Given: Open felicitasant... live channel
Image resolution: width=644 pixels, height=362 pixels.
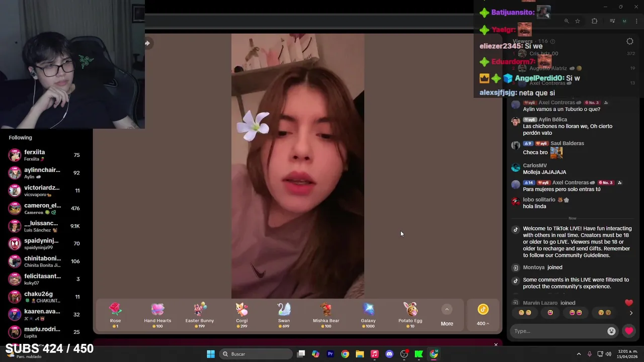Looking at the screenshot, I should click(x=46, y=279).
